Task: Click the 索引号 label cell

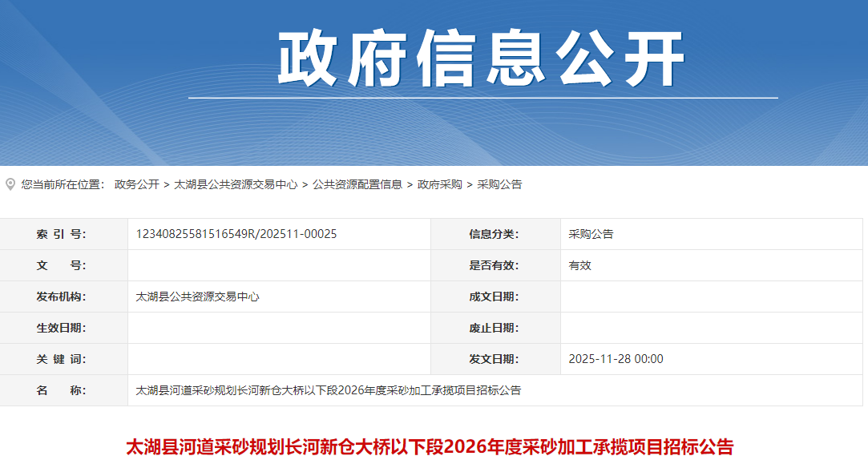Action: [x=61, y=234]
